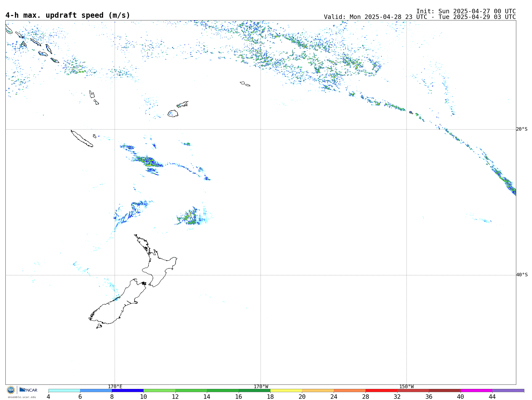Click the 170°W longitude label

pos(261,386)
